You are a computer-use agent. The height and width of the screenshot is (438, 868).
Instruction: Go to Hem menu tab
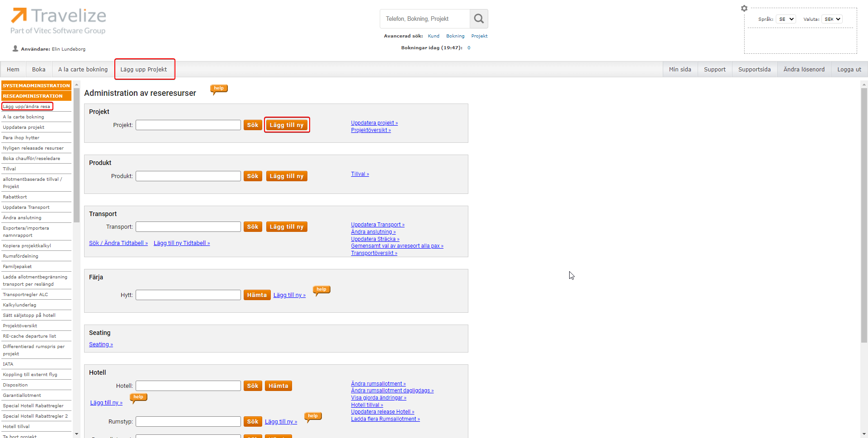pyautogui.click(x=13, y=69)
